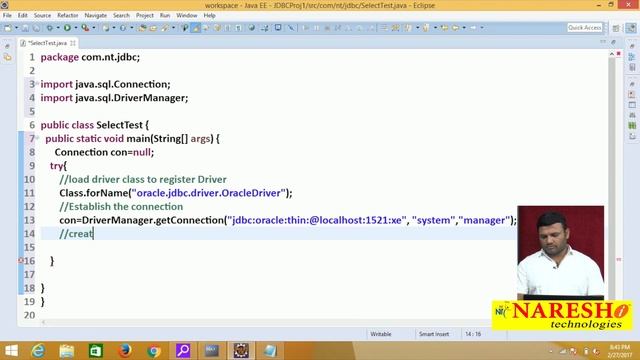Open the Run configurations dropdown arrow
Screen dimensions: 640x360
[x=76, y=28]
